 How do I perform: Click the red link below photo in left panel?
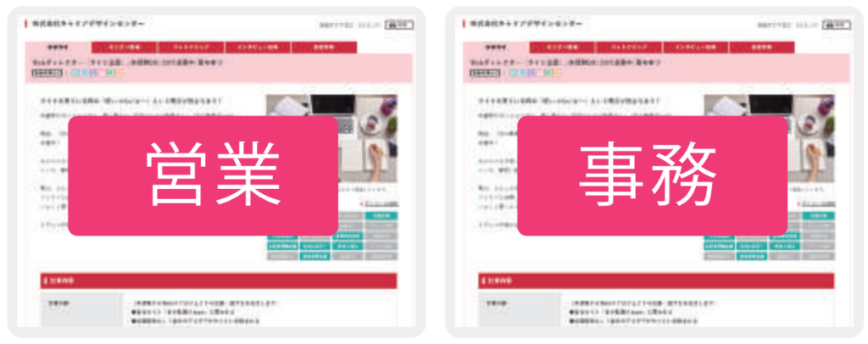(x=379, y=203)
